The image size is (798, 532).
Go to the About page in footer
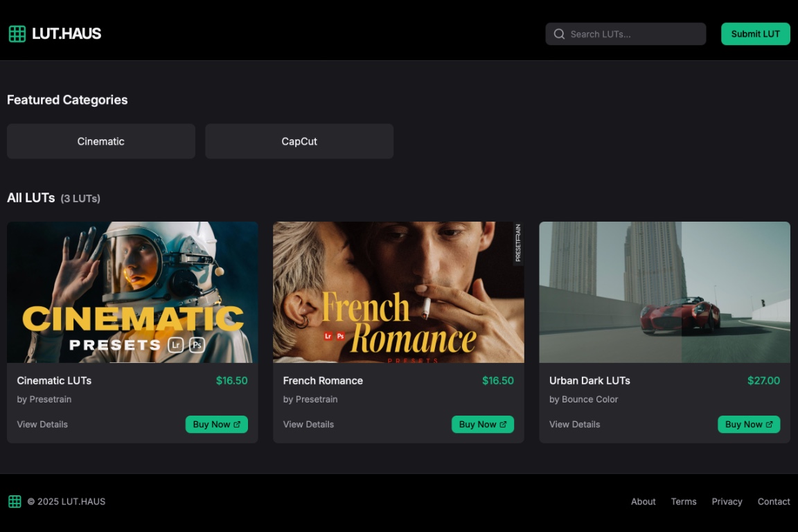coord(643,502)
